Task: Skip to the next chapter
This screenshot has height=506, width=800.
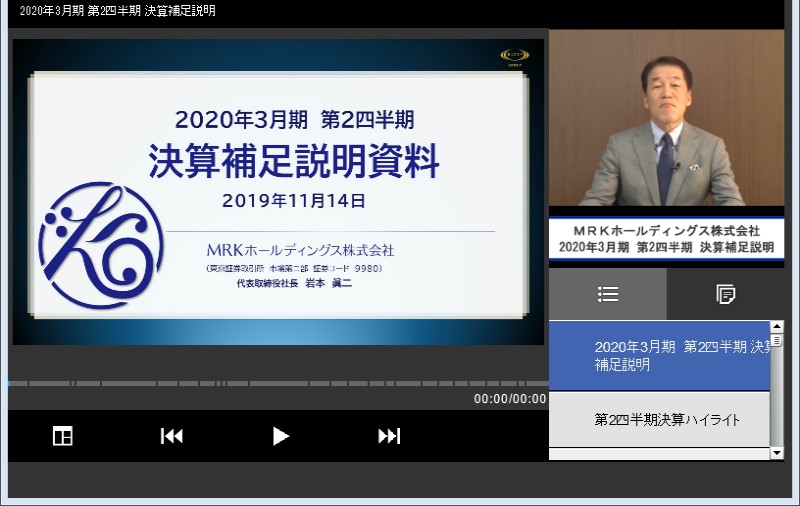Action: click(389, 436)
